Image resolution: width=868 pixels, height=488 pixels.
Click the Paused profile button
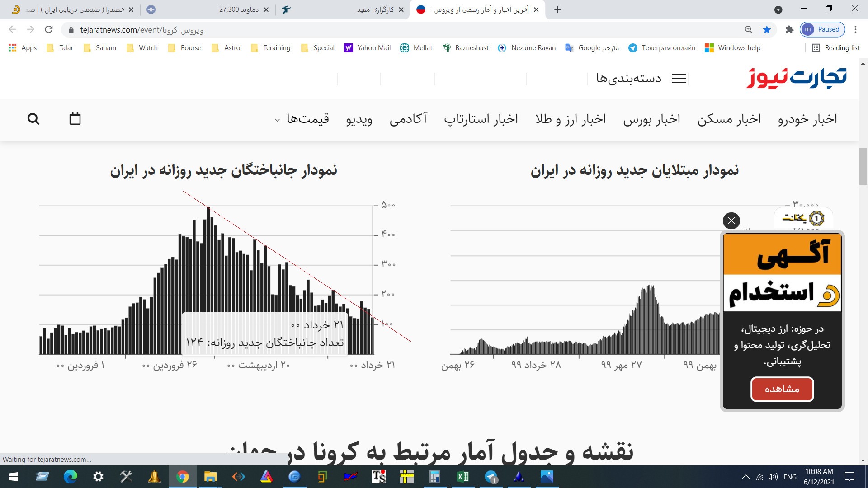coord(822,30)
